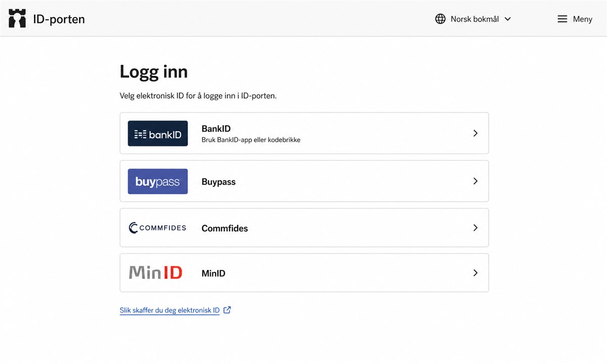Image resolution: width=607 pixels, height=364 pixels.
Task: Open the Meny menu
Action: coord(575,19)
